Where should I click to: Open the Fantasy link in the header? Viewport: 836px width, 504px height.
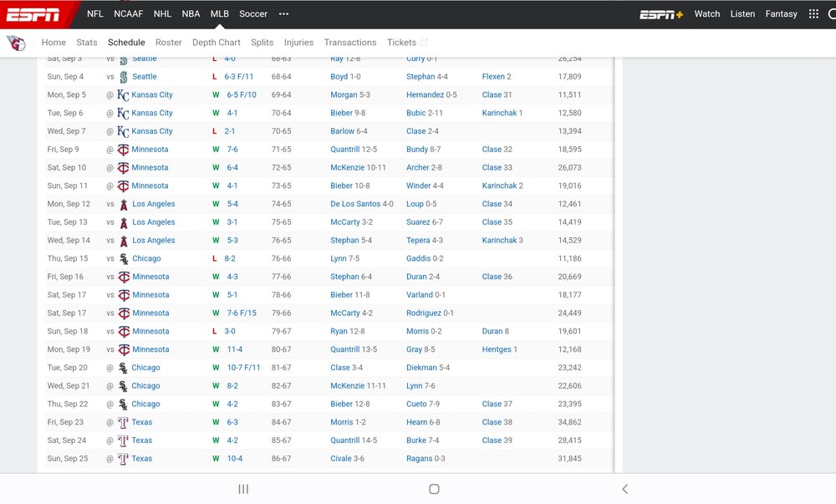coord(781,14)
